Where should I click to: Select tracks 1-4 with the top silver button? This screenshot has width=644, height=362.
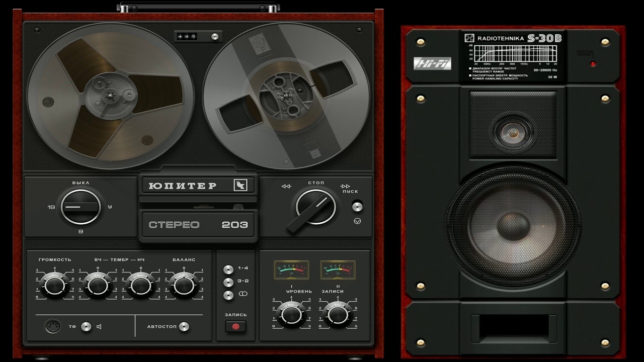pyautogui.click(x=228, y=269)
